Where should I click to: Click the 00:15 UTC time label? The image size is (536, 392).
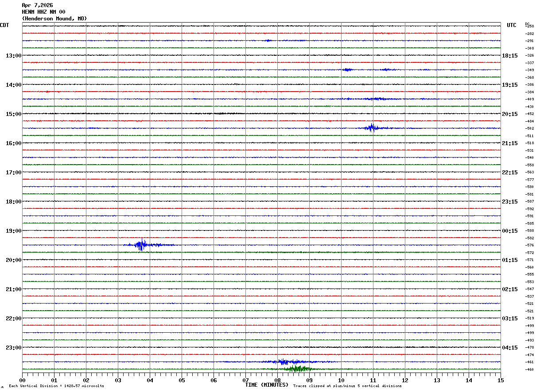509,231
